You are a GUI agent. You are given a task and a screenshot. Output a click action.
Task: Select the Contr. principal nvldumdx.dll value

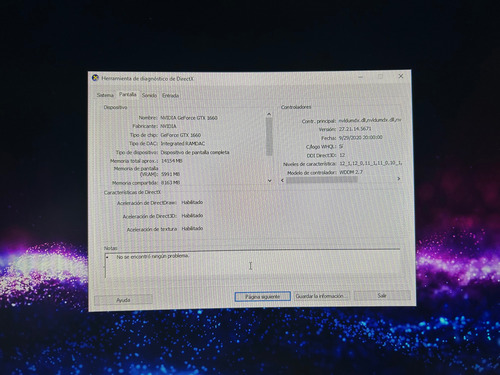click(x=370, y=120)
